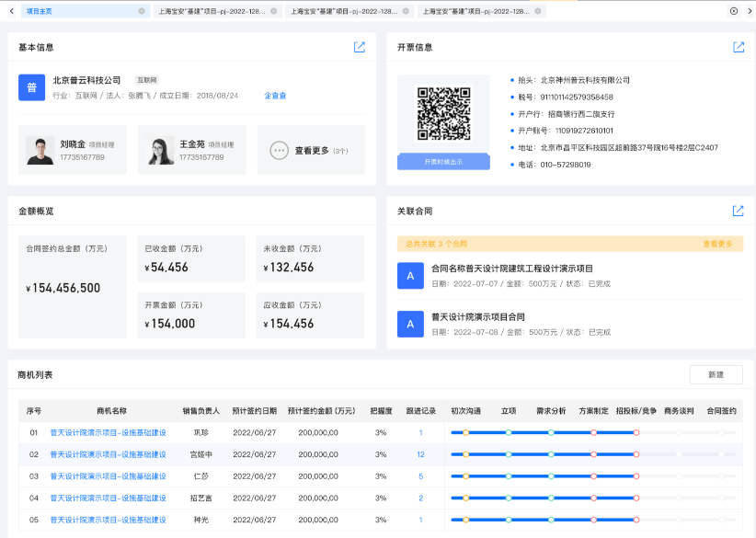Click the 开票时候出示 button
The image size is (756, 538).
click(x=443, y=162)
